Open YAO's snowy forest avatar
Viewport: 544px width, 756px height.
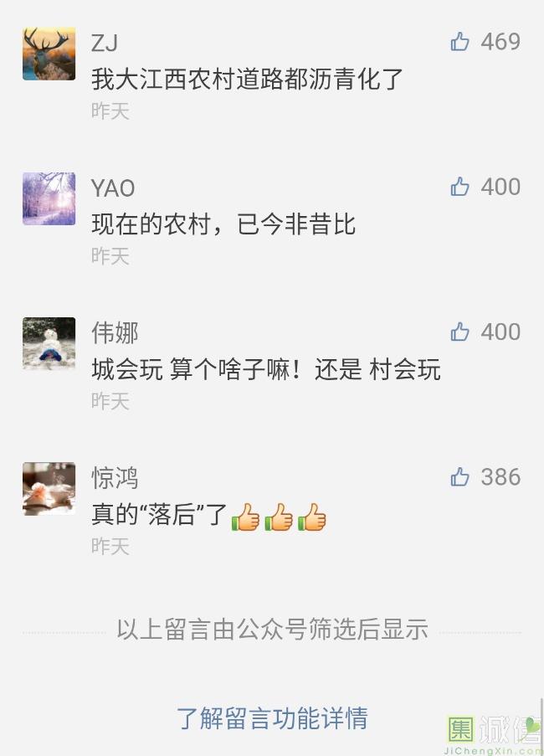point(49,198)
